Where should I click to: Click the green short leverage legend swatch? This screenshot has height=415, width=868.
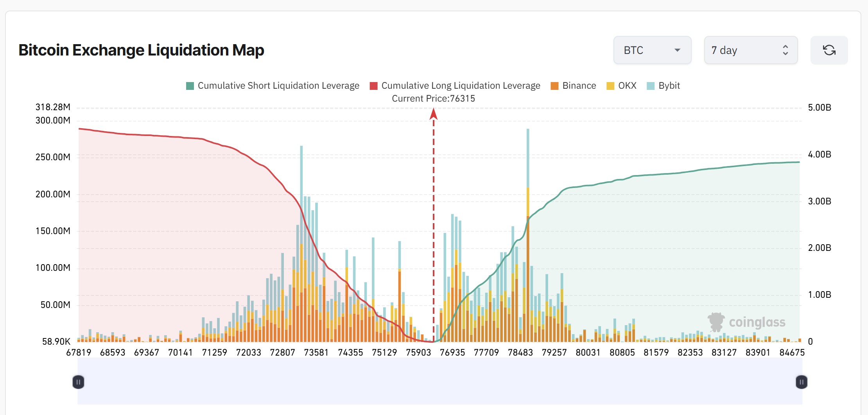point(190,86)
